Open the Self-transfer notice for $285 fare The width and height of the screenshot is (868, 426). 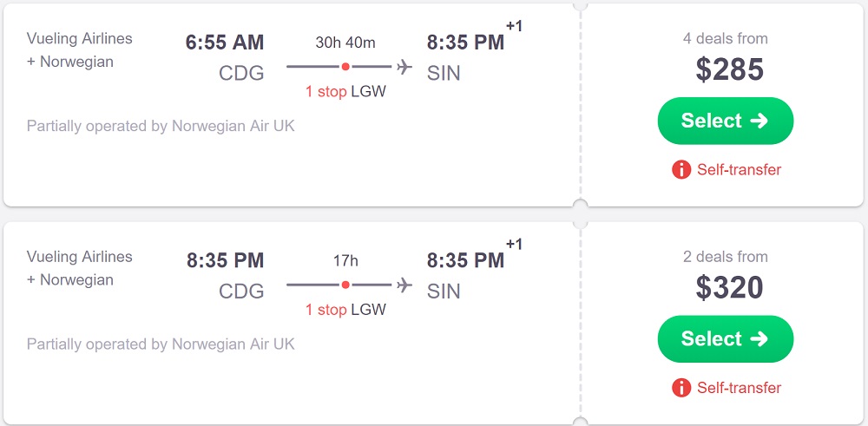739,170
